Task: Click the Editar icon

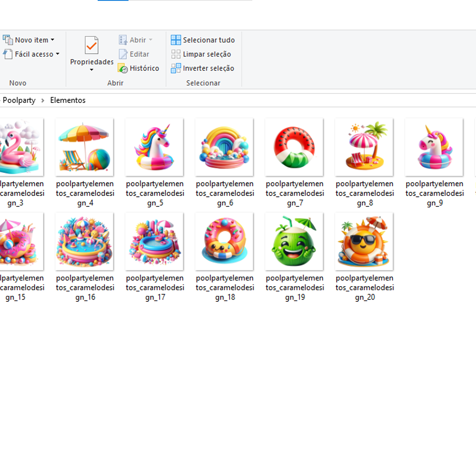Action: coord(123,54)
